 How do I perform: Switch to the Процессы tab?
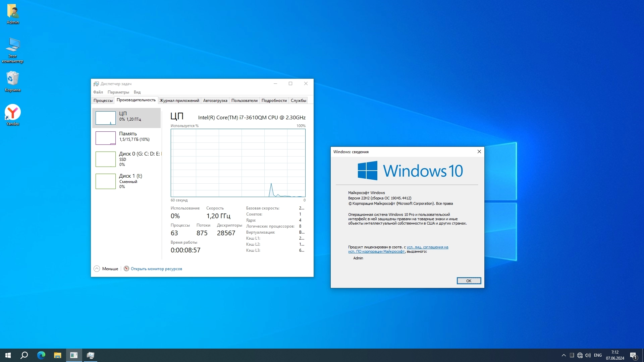click(103, 101)
